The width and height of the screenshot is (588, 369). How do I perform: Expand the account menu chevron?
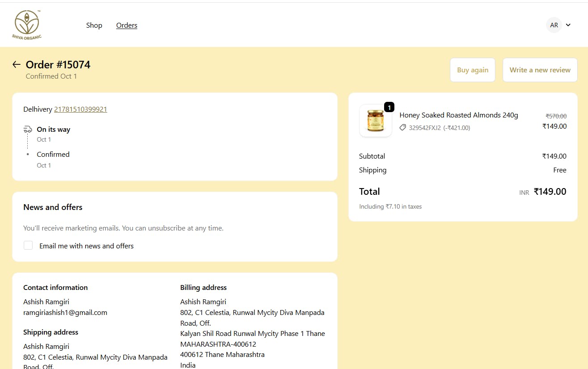pyautogui.click(x=568, y=25)
